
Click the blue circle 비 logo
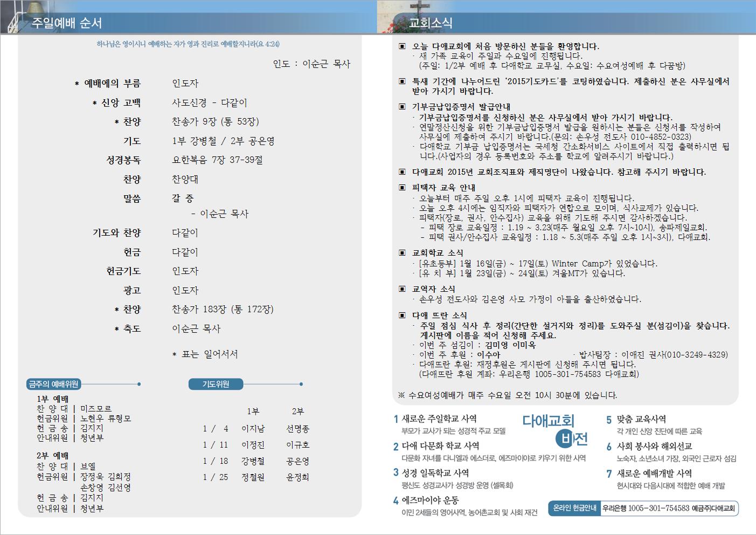565,440
